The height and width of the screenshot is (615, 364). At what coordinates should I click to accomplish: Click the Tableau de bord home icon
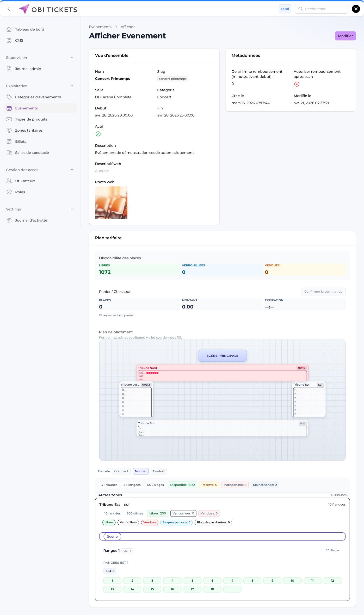9,29
